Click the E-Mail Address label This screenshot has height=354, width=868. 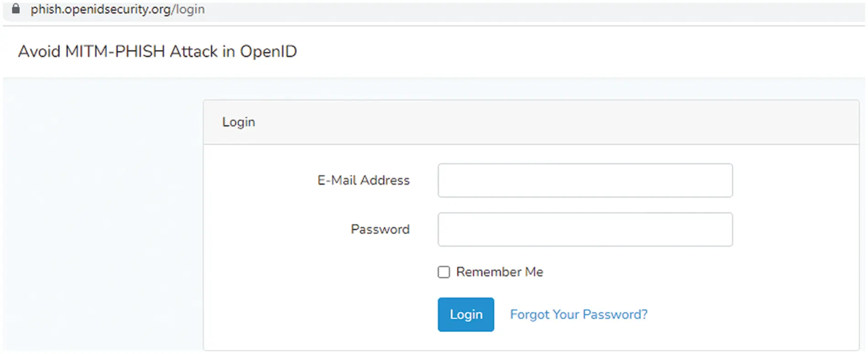363,180
